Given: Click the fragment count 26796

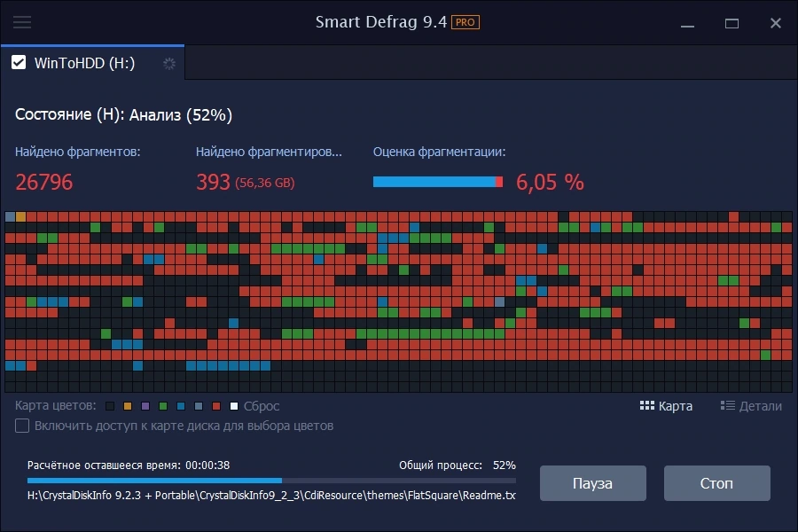Looking at the screenshot, I should click(x=44, y=183).
